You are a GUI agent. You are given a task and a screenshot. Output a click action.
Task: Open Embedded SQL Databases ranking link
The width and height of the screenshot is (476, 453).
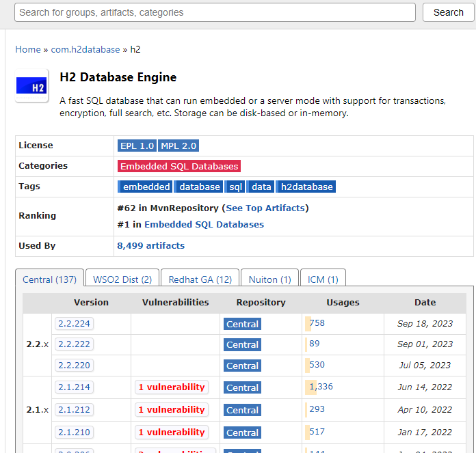coord(204,224)
